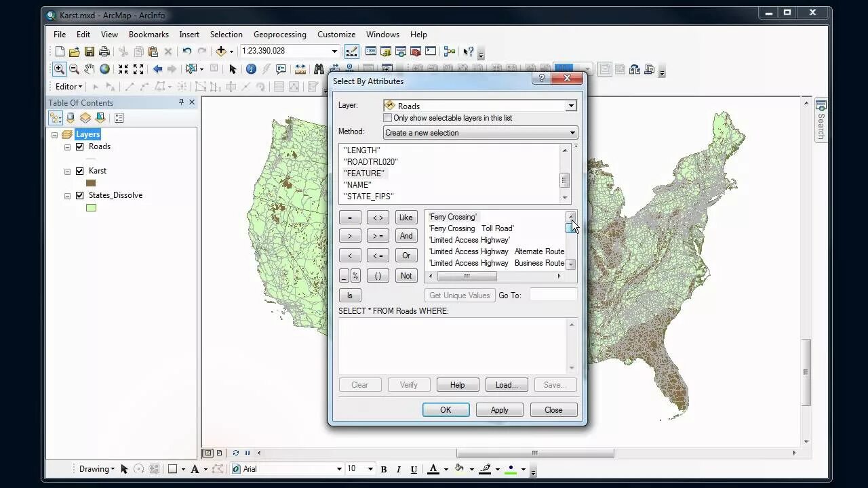
Task: Click the Karst brown symbol swatch
Action: [x=91, y=183]
